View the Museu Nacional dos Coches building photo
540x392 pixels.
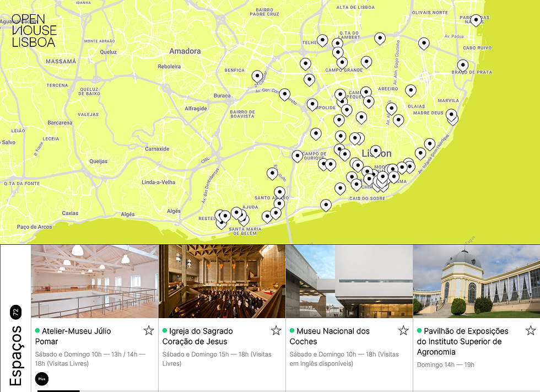point(349,281)
